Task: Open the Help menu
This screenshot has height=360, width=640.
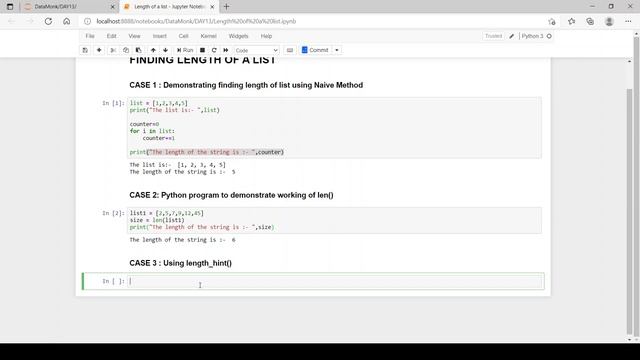Action: coord(266,36)
